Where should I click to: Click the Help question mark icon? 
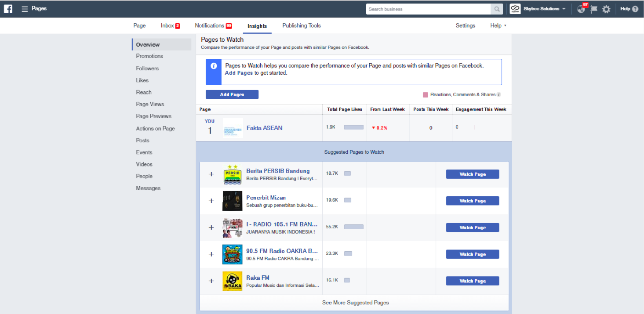[635, 9]
